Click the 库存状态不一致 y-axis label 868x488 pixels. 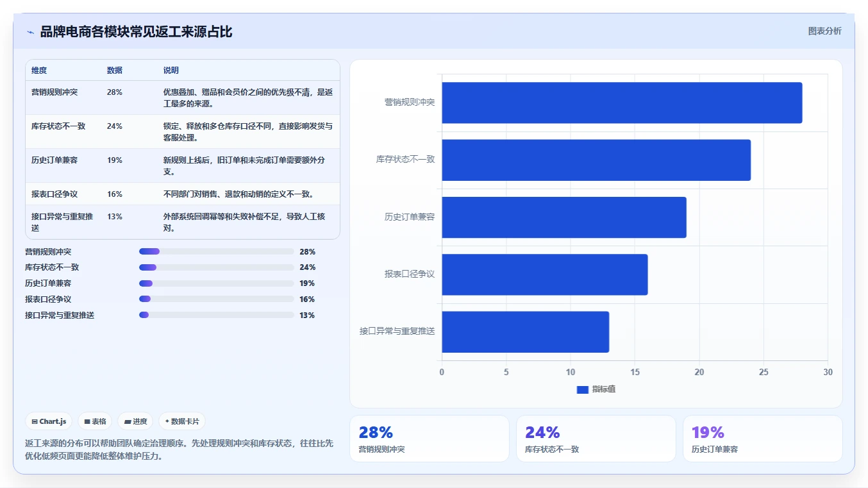coord(405,159)
